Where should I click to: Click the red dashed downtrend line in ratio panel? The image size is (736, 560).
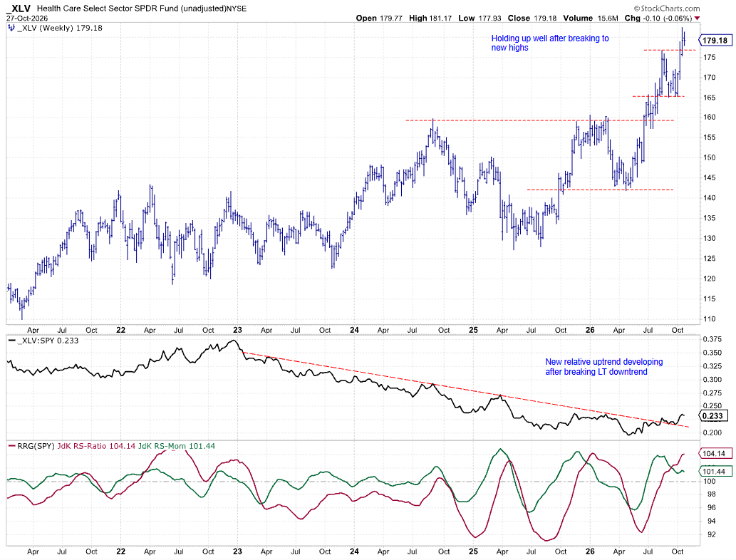(466, 389)
